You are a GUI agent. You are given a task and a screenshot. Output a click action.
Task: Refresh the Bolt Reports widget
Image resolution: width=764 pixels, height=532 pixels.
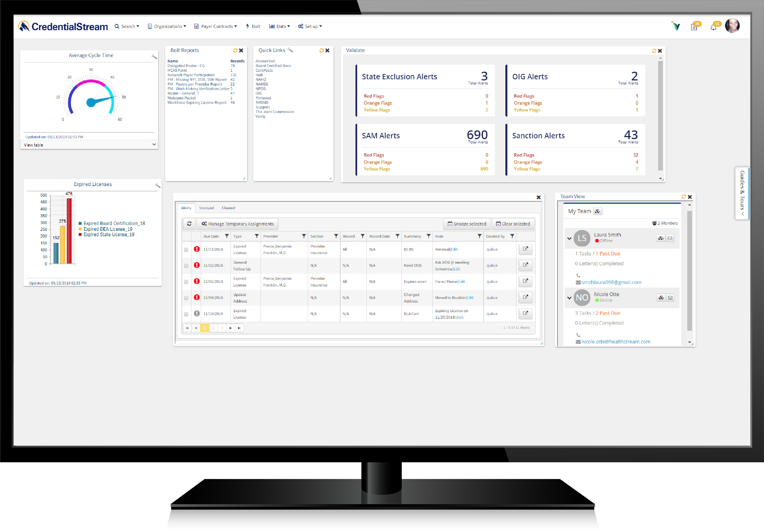tap(235, 51)
